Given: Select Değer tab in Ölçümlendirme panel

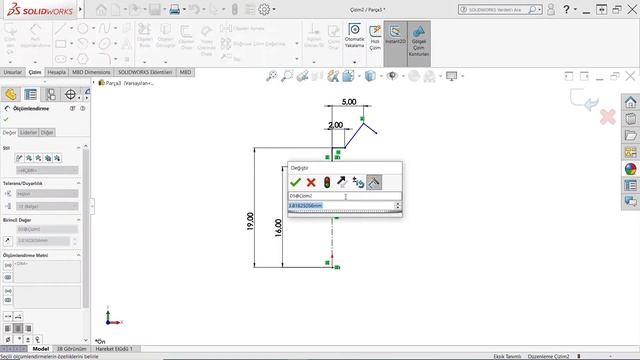Looking at the screenshot, I should click(x=9, y=133).
